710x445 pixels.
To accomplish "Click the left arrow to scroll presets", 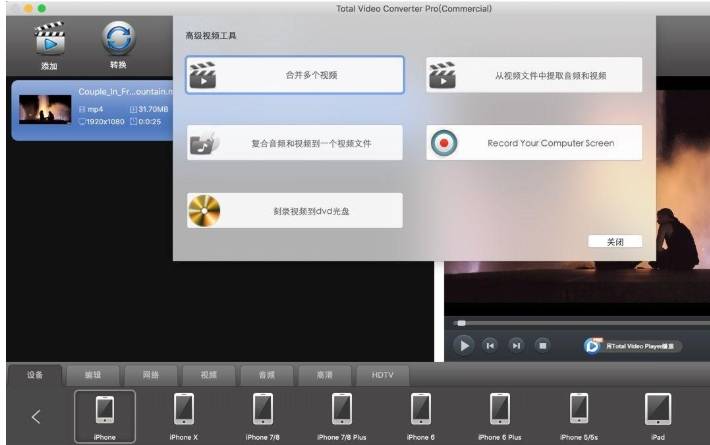I will point(36,417).
